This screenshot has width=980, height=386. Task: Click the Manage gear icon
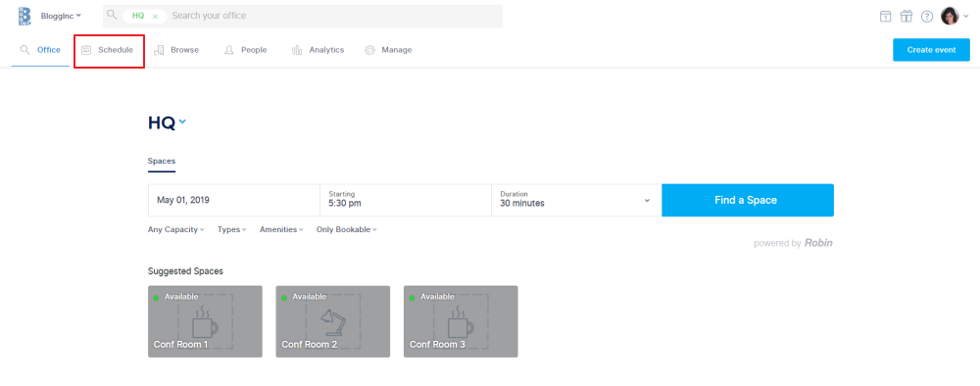370,50
